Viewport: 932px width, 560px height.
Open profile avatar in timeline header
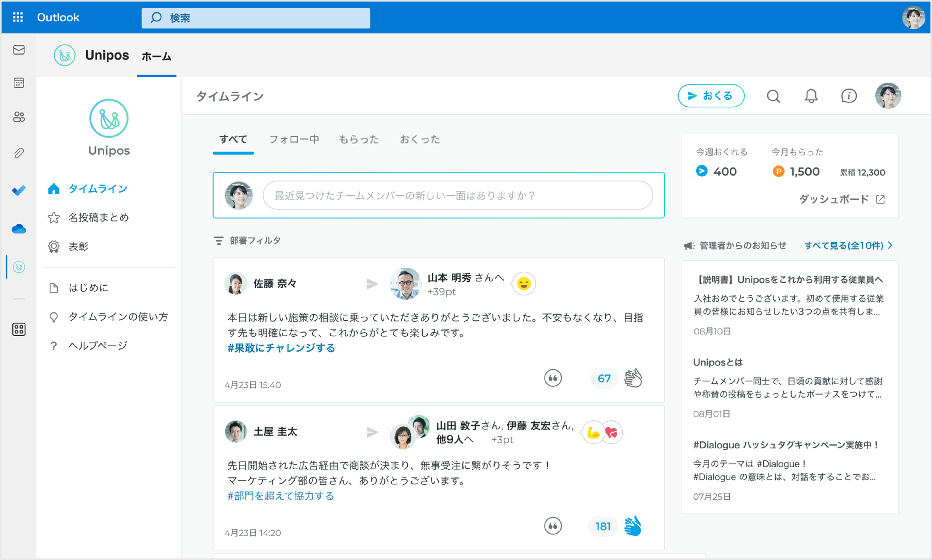pos(888,96)
